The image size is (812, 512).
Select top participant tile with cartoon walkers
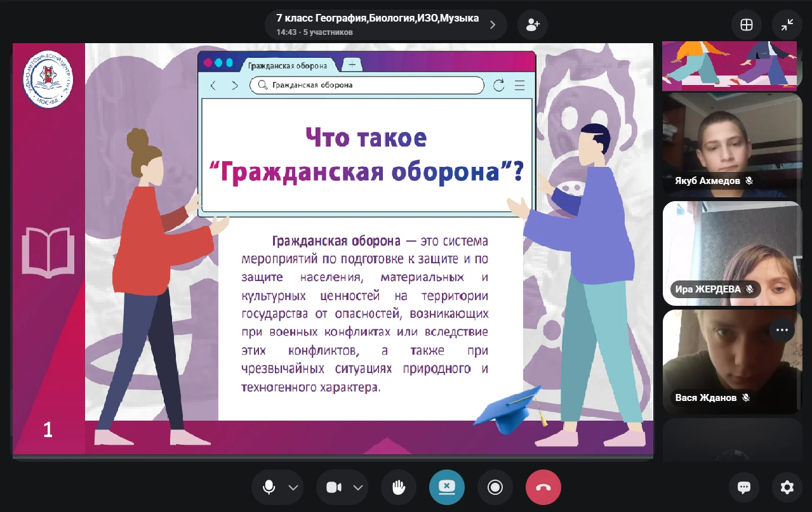pyautogui.click(x=732, y=66)
